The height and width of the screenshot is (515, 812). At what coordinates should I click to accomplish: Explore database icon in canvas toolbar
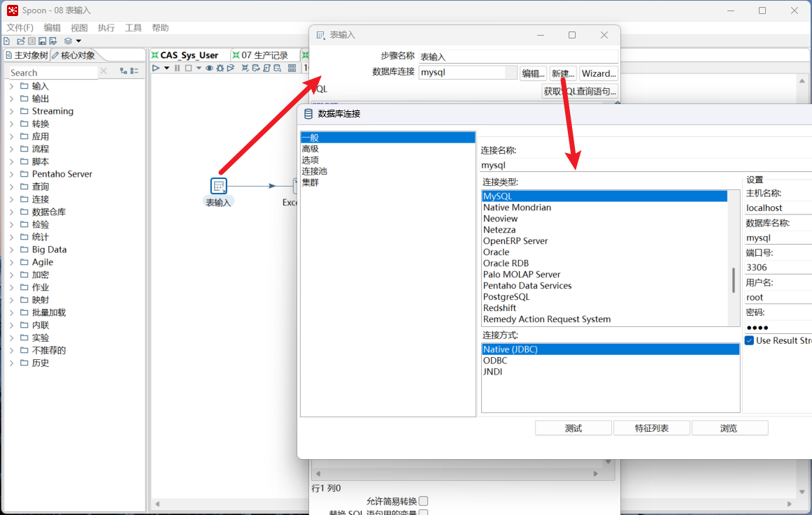278,68
